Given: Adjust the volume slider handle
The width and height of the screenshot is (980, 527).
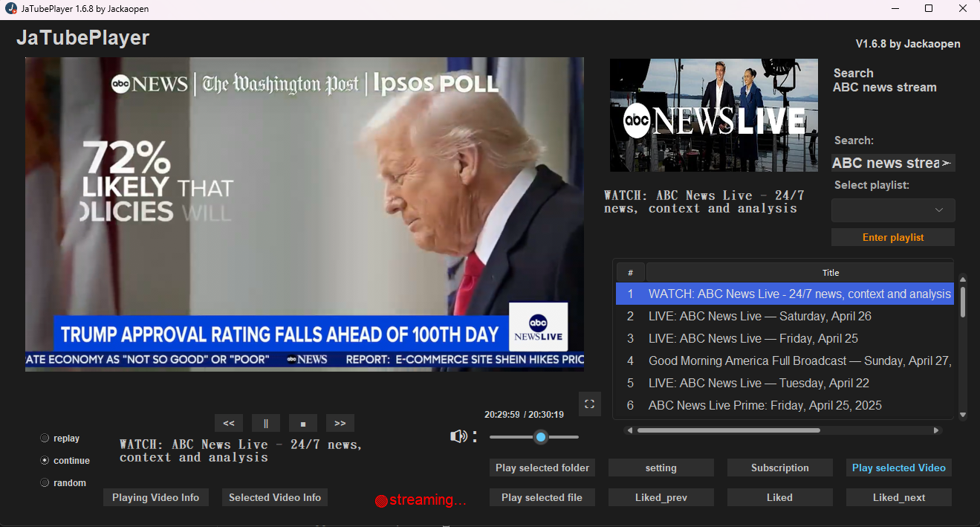Looking at the screenshot, I should pyautogui.click(x=541, y=437).
